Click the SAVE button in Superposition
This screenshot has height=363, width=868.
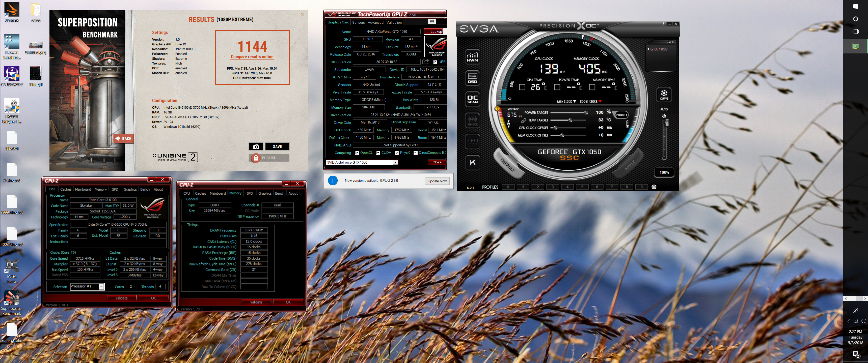[x=277, y=146]
